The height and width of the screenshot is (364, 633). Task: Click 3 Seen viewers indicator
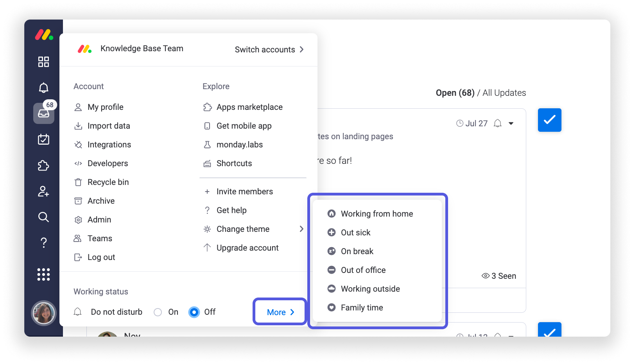499,276
